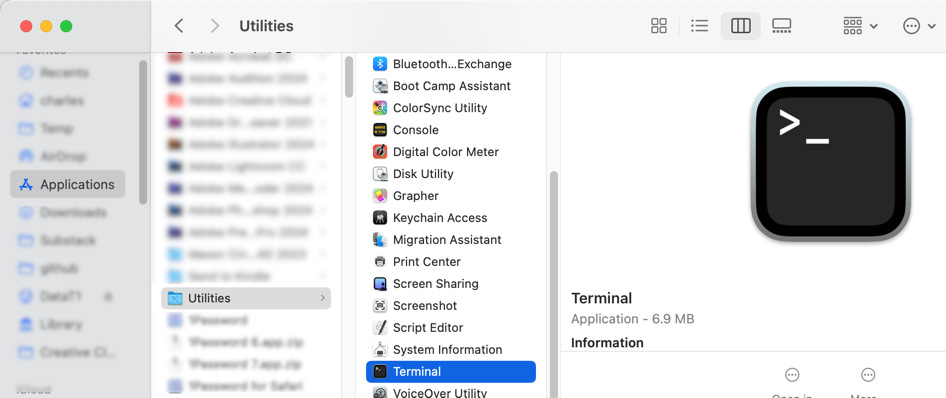946x398 pixels.
Task: Click the Open in ellipsis button
Action: [792, 374]
